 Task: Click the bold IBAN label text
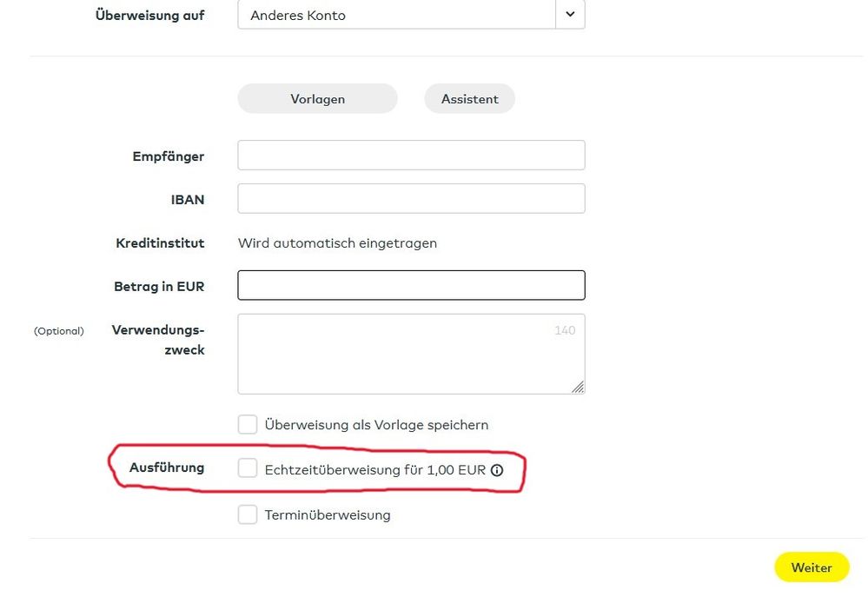coord(188,200)
